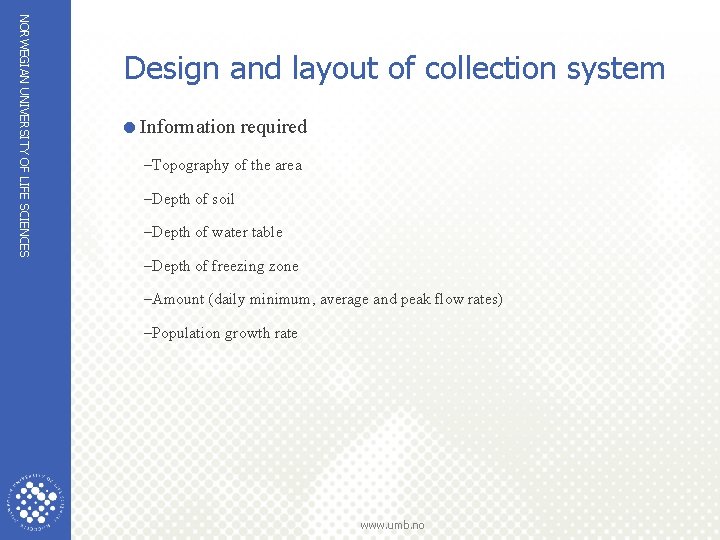The width and height of the screenshot is (720, 540).
Task: Select the slide title 'Design and layout of collection system'
Action: pyautogui.click(x=394, y=68)
